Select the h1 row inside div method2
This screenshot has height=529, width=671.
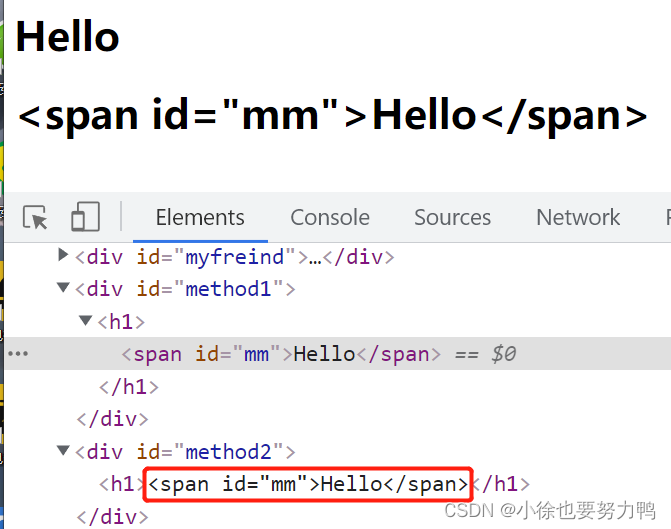pos(315,484)
